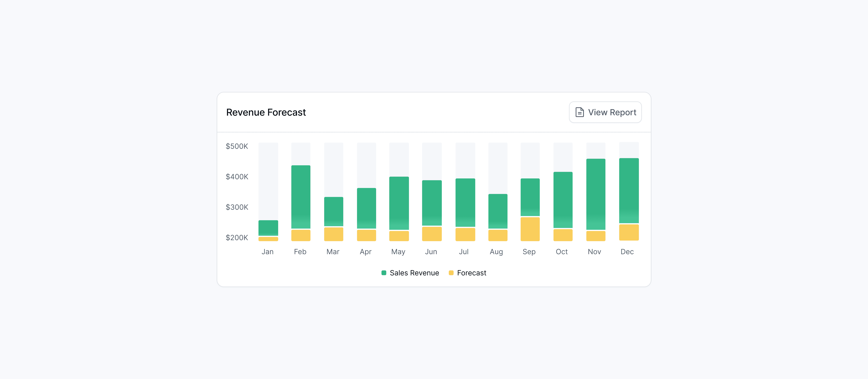Select the green March sales bar
This screenshot has width=868, height=379.
(334, 212)
